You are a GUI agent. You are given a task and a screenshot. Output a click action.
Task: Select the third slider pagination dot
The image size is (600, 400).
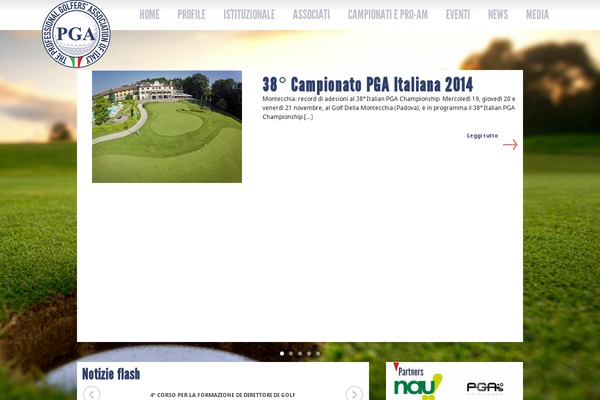tap(300, 353)
